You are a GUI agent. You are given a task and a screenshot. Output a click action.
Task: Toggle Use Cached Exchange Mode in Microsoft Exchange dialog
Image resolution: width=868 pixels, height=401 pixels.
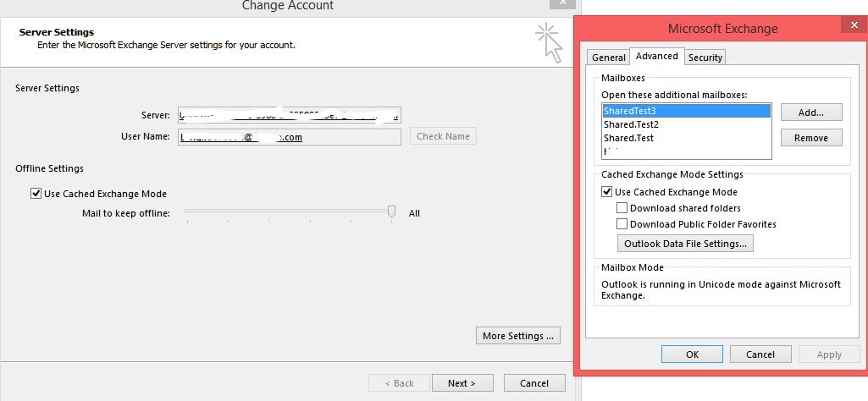coord(607,192)
